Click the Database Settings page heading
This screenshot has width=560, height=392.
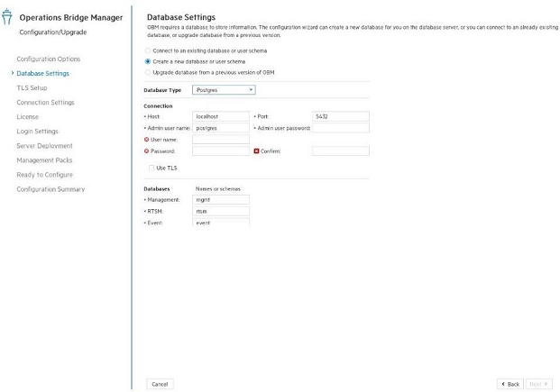[x=181, y=17]
